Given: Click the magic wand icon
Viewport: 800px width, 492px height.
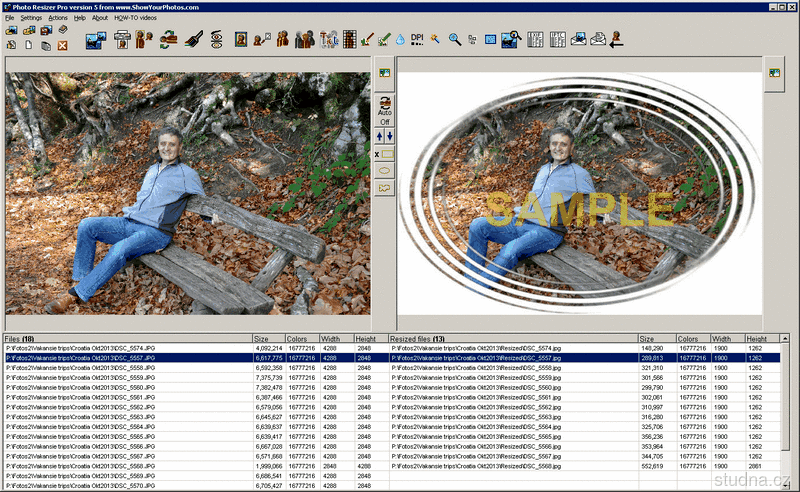Looking at the screenshot, I should [x=435, y=39].
